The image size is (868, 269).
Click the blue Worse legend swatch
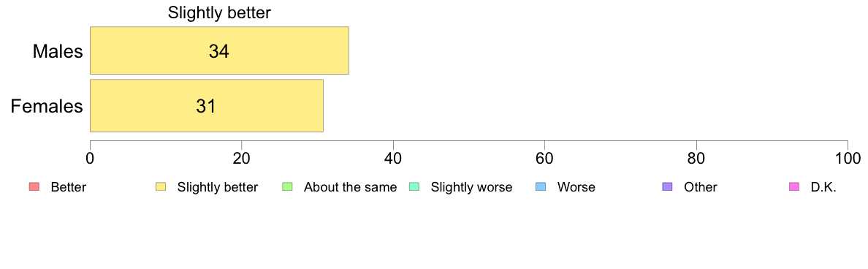(x=540, y=187)
